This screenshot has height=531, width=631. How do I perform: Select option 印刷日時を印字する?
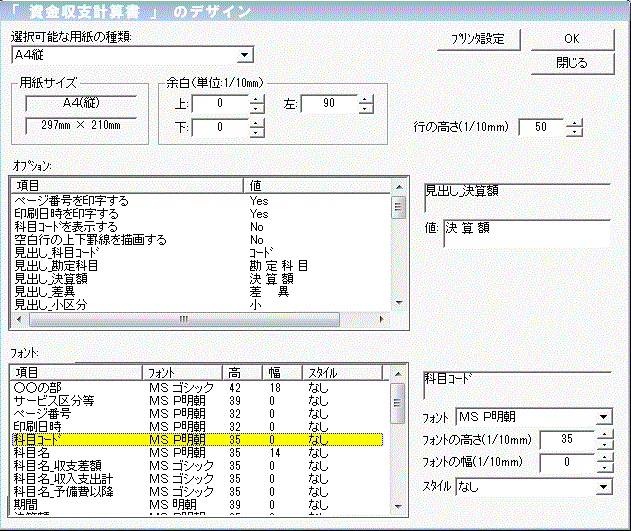pos(201,214)
